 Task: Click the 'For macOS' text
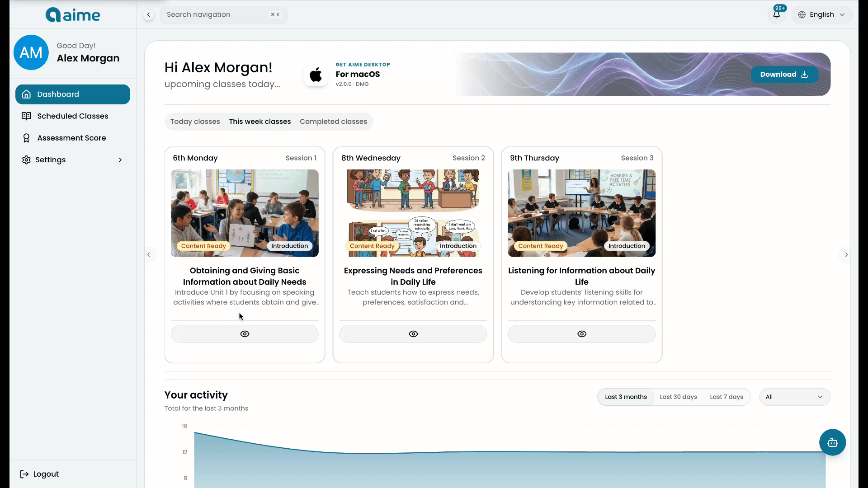point(358,74)
